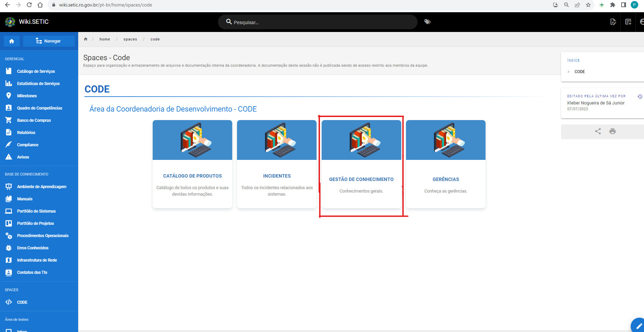Print the page using printer icon

[612, 131]
